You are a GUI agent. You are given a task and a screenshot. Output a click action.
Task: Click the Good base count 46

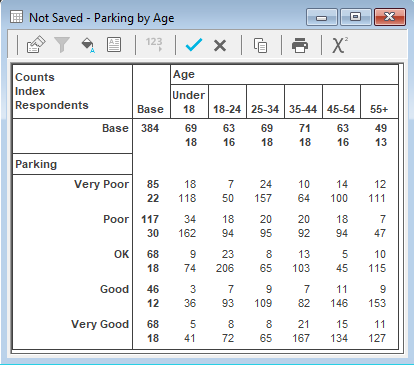click(153, 289)
